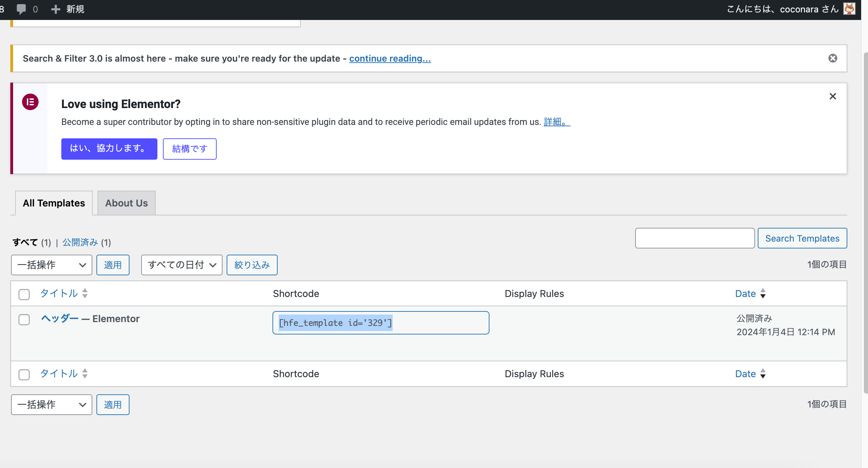Dismiss the Search & Filter notice
This screenshot has height=468, width=868.
click(x=833, y=58)
